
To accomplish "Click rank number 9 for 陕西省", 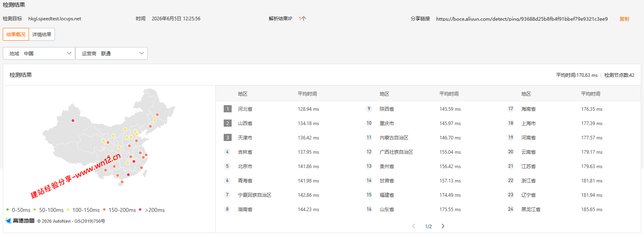I will pyautogui.click(x=369, y=109).
